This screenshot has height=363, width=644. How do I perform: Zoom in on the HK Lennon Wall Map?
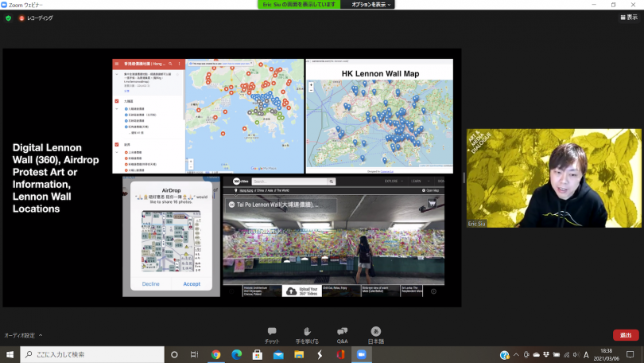pyautogui.click(x=311, y=84)
